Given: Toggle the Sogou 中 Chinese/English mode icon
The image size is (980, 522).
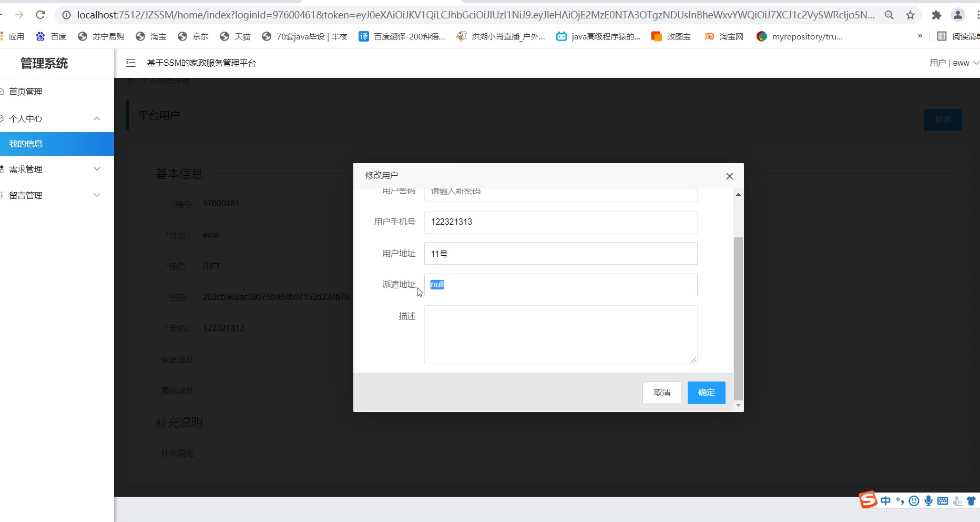Looking at the screenshot, I should coord(886,501).
